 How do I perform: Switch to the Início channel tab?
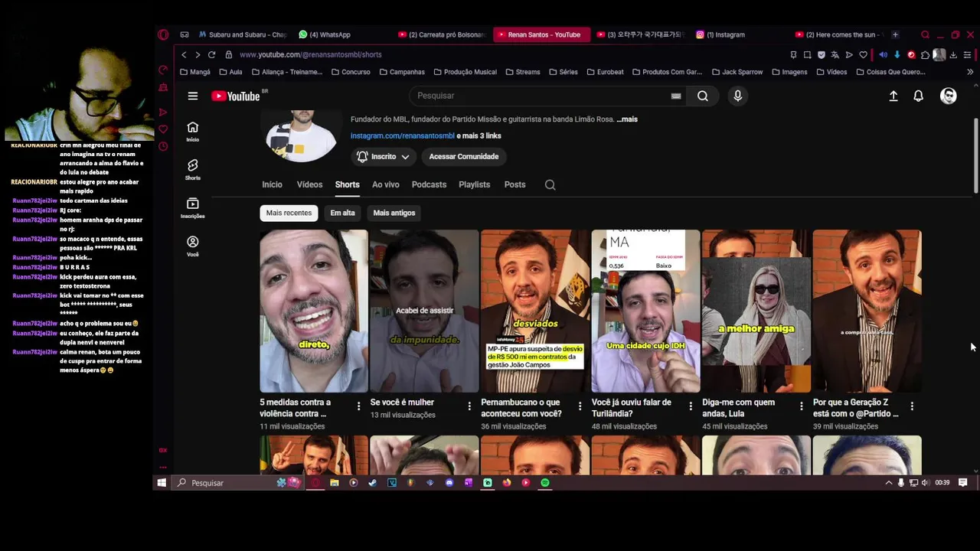[x=272, y=184]
